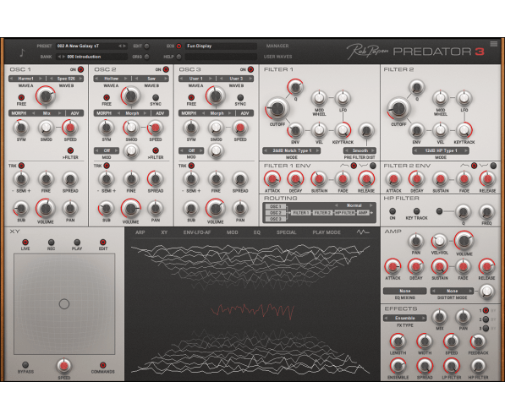Open Pre Filter Dist Smooth selector
Viewport: 505px width, 420px height.
pyautogui.click(x=360, y=150)
